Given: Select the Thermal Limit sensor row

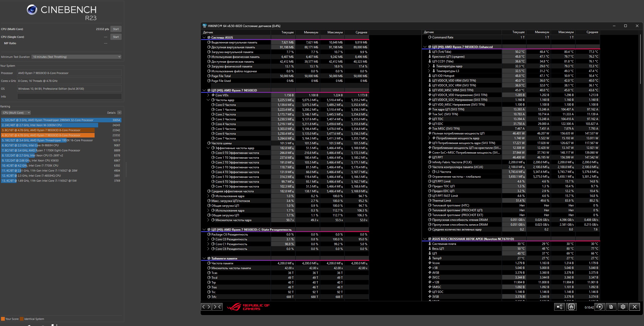Looking at the screenshot, I should tap(511, 201).
